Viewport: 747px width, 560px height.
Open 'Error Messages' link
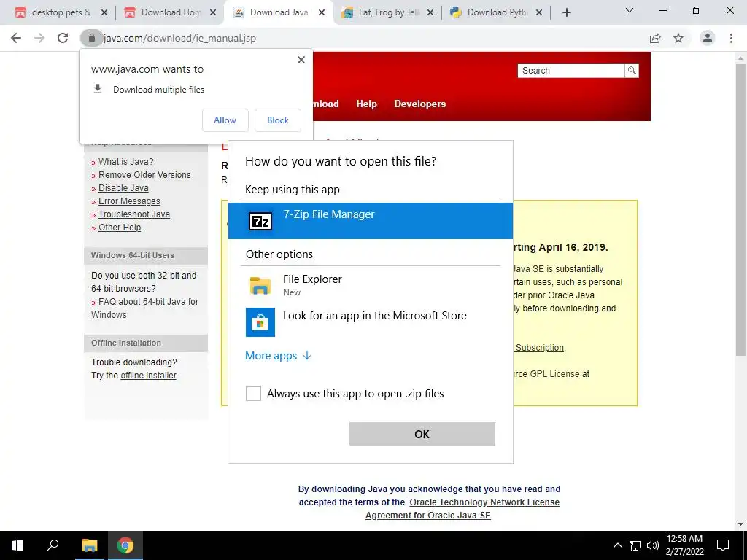[129, 201]
